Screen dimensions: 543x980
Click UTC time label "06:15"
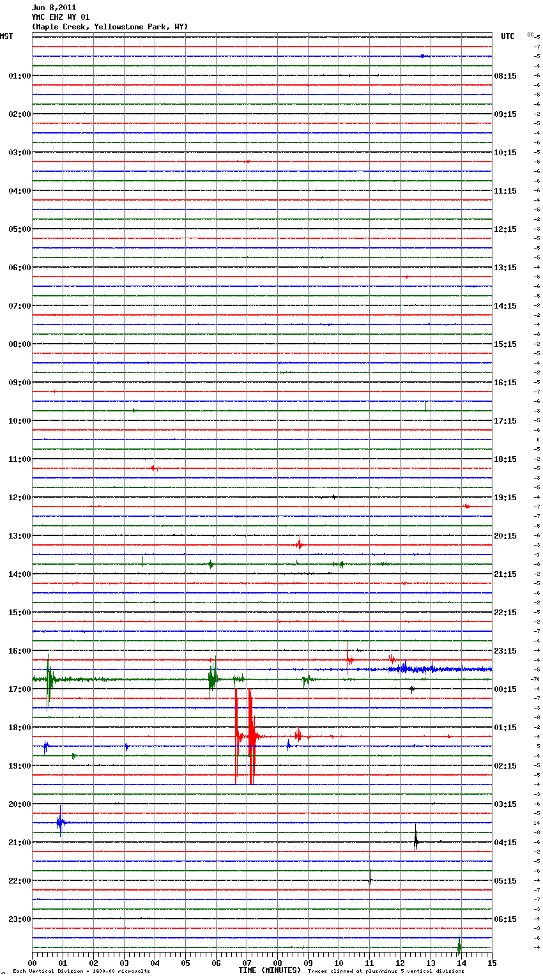(x=505, y=919)
